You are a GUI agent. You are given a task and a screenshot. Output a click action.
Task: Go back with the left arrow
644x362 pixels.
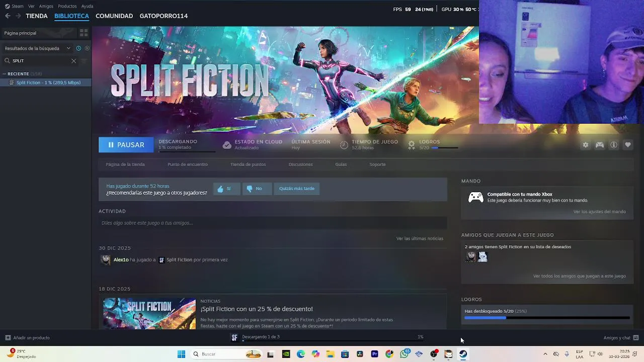[x=8, y=16]
